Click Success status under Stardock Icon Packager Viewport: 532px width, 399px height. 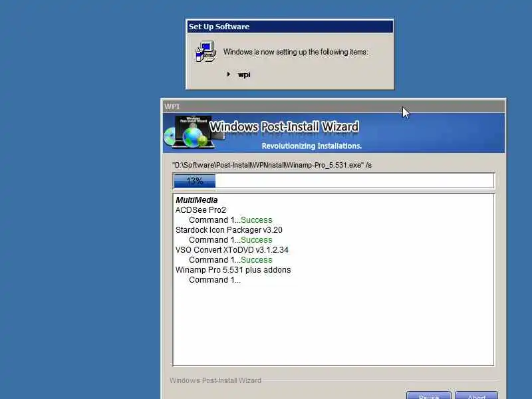coord(257,240)
